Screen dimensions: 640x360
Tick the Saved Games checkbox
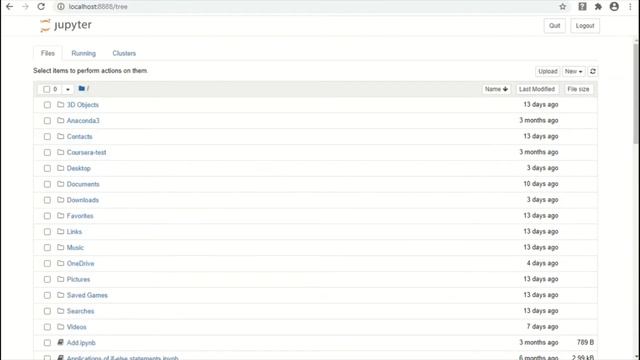click(x=47, y=296)
